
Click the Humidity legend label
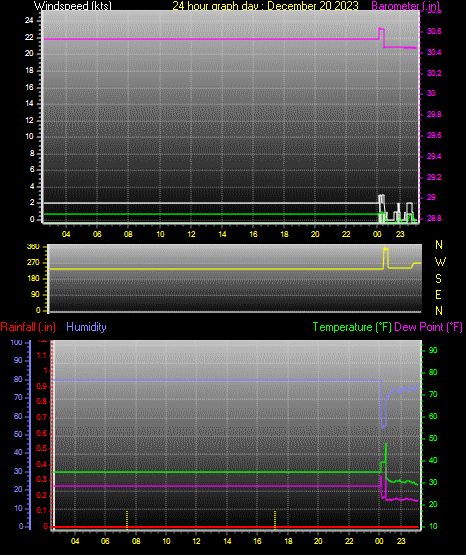pos(86,327)
